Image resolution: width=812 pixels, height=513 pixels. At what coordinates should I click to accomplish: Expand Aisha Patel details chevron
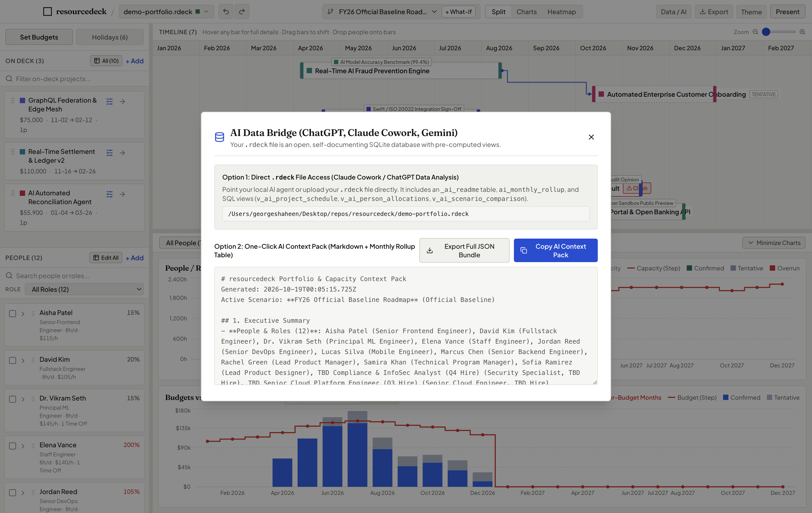[x=23, y=314]
